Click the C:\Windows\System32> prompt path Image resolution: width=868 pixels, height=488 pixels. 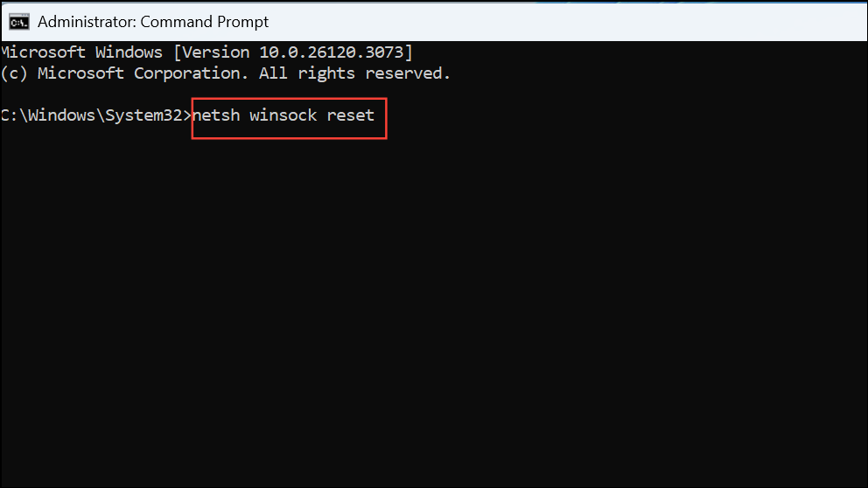click(95, 115)
